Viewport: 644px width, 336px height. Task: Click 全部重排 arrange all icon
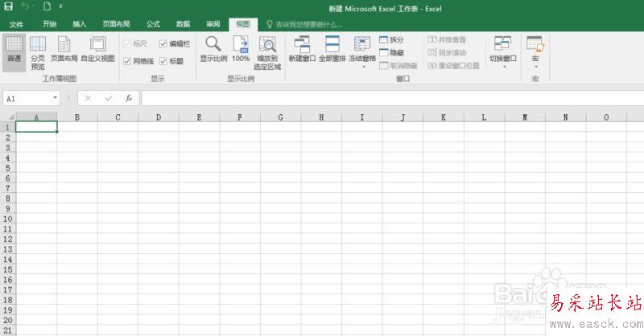tap(332, 49)
